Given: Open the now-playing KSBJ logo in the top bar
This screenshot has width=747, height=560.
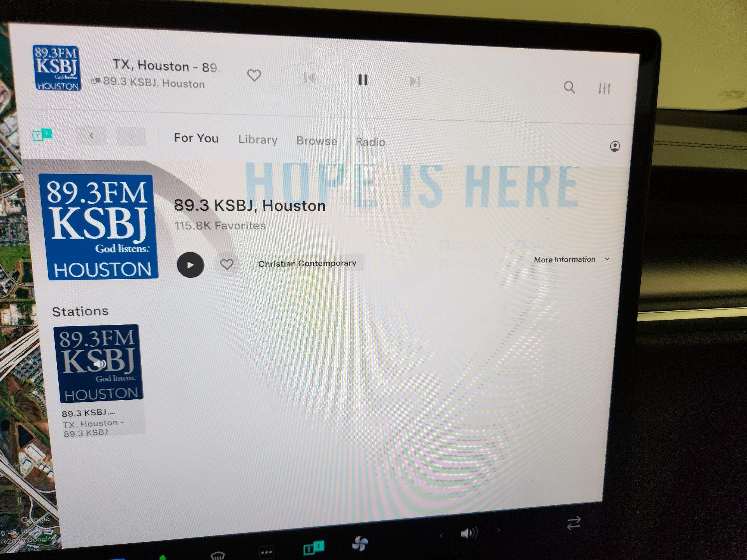Looking at the screenshot, I should (x=57, y=68).
